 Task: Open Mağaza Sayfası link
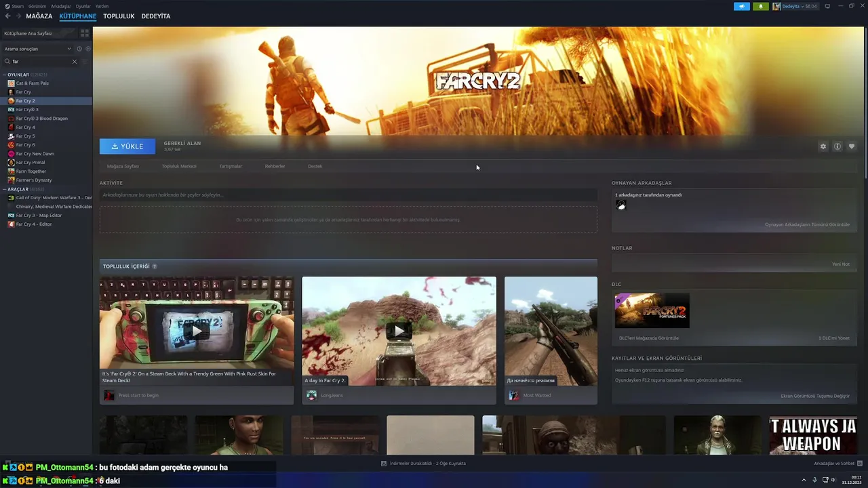(x=123, y=166)
